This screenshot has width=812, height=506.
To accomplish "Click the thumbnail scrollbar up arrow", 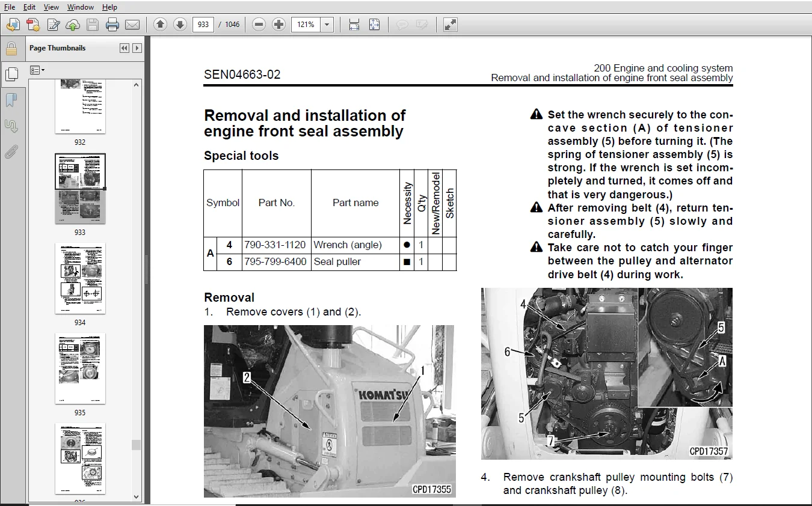I will [x=137, y=85].
